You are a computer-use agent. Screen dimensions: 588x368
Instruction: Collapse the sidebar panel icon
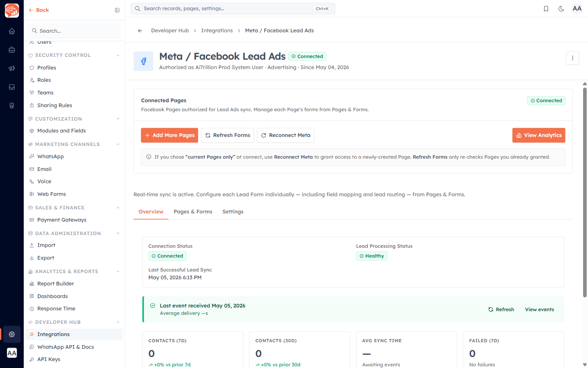[117, 10]
